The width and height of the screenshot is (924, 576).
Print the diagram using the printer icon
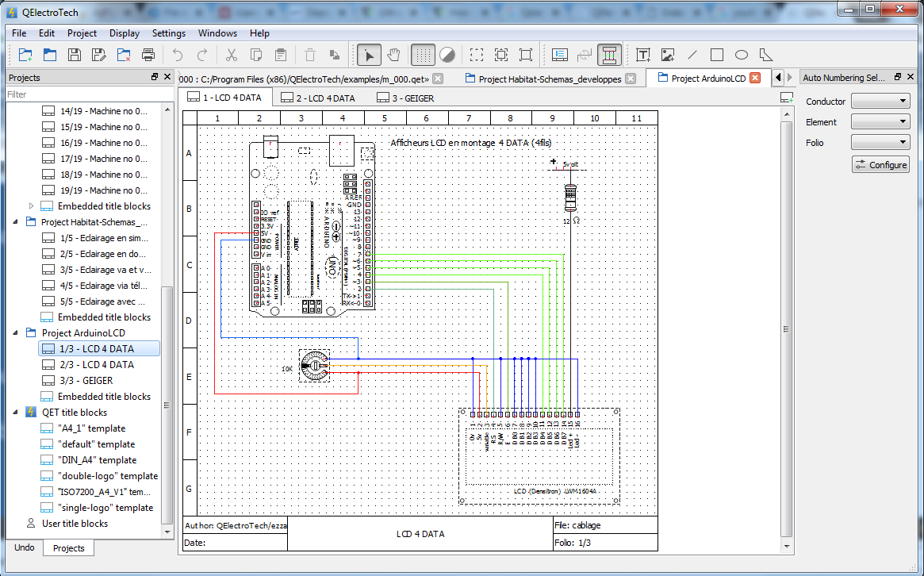coord(148,55)
